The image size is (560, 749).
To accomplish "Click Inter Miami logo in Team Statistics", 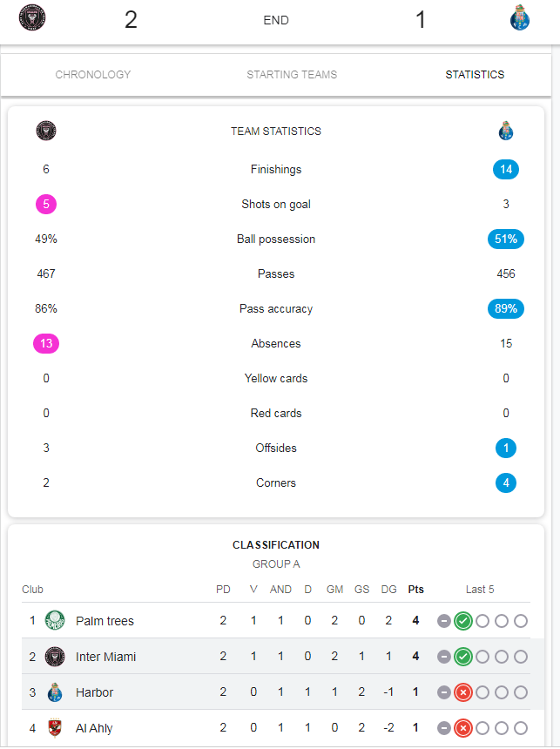I will point(46,131).
